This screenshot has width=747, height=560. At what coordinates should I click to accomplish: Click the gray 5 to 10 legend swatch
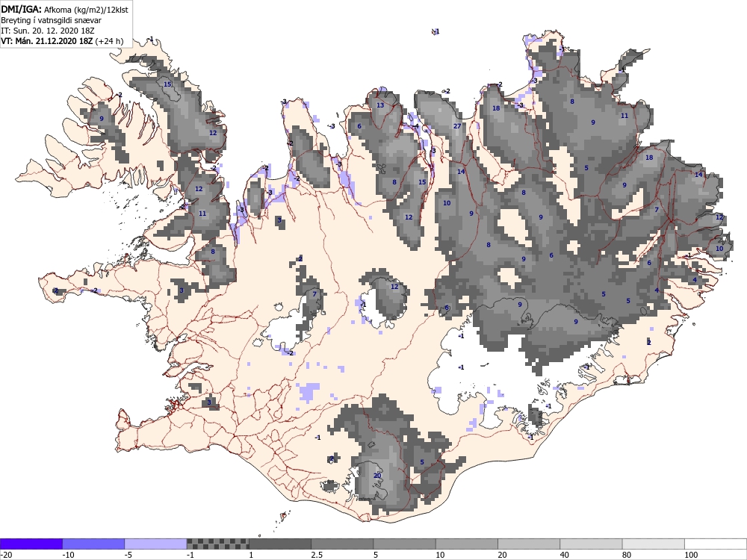pyautogui.click(x=404, y=544)
